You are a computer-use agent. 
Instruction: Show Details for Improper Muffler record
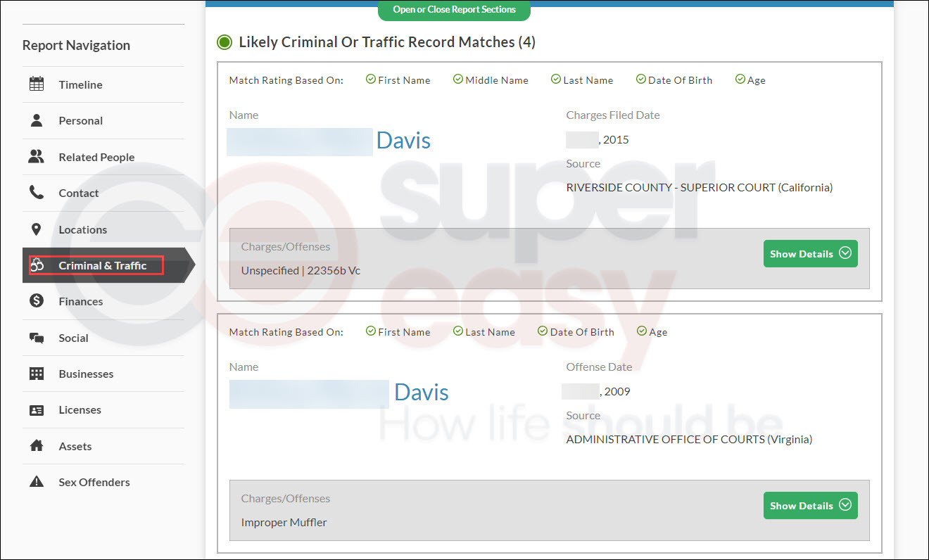tap(810, 505)
